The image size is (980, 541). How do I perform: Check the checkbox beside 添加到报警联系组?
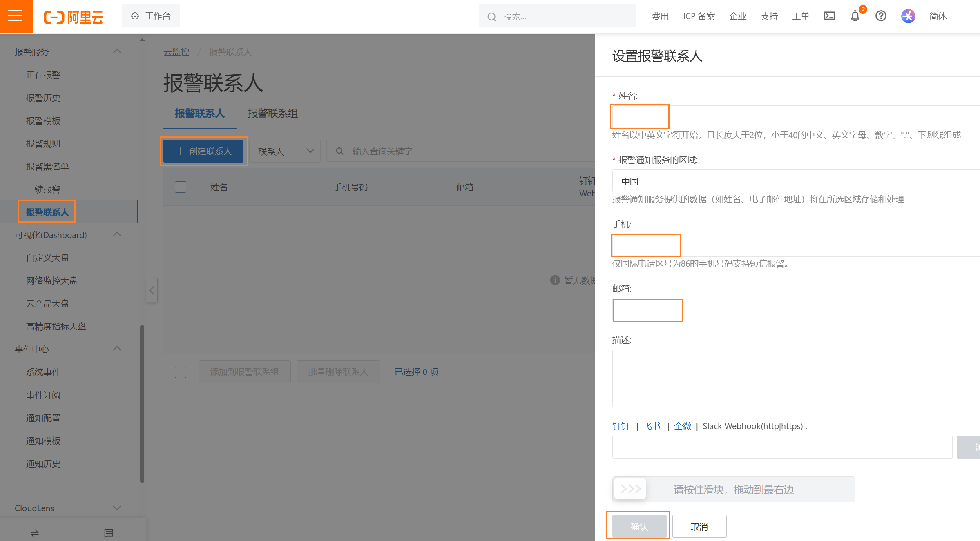tap(181, 372)
